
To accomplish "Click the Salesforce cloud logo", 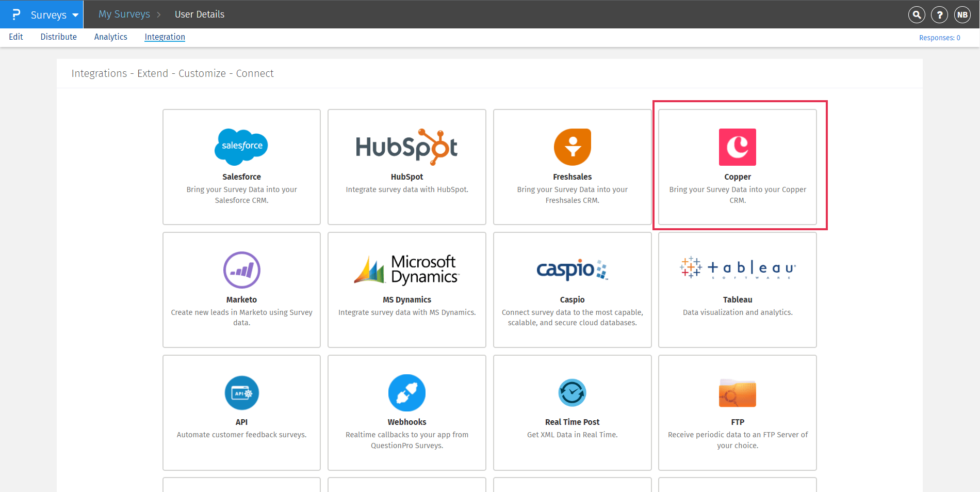I will pos(241,147).
